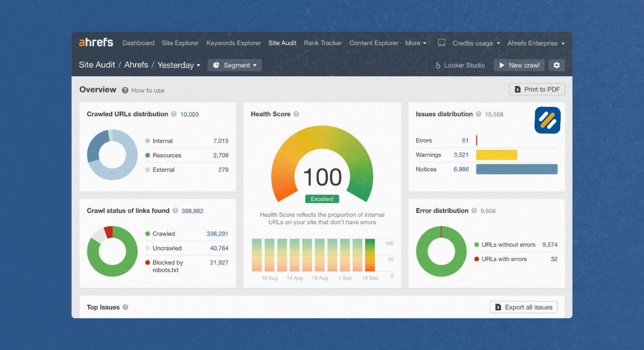Start a New crawl
Image resolution: width=644 pixels, height=350 pixels.
coord(519,65)
